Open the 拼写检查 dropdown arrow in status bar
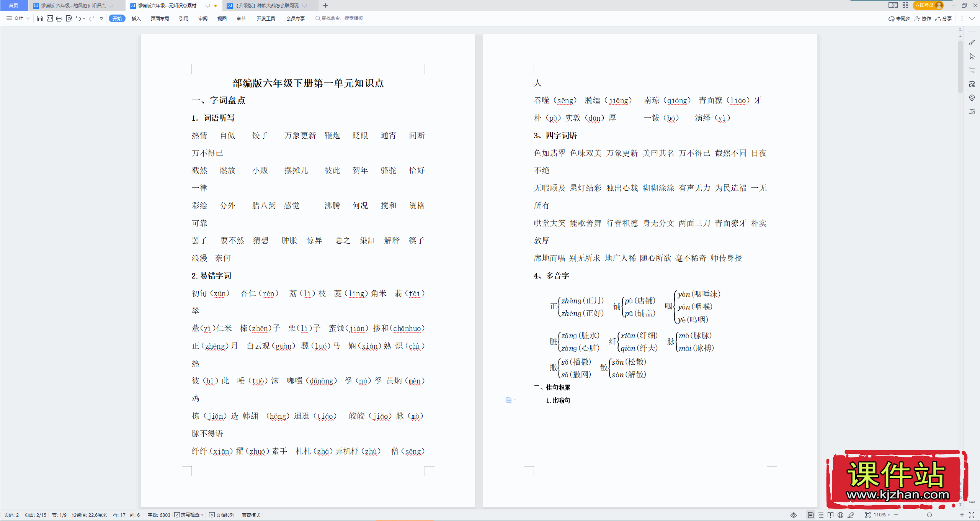Screen dimensions: 980x521 [x=203, y=515]
